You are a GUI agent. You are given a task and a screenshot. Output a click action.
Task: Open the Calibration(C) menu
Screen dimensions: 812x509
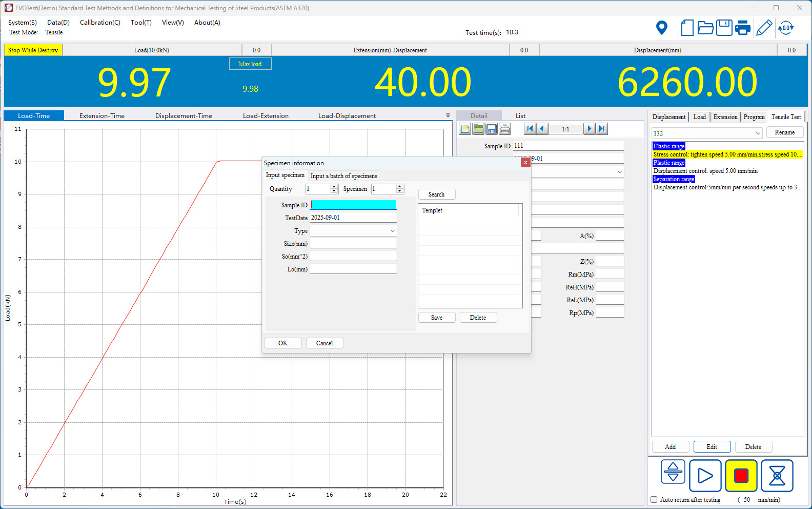(100, 23)
